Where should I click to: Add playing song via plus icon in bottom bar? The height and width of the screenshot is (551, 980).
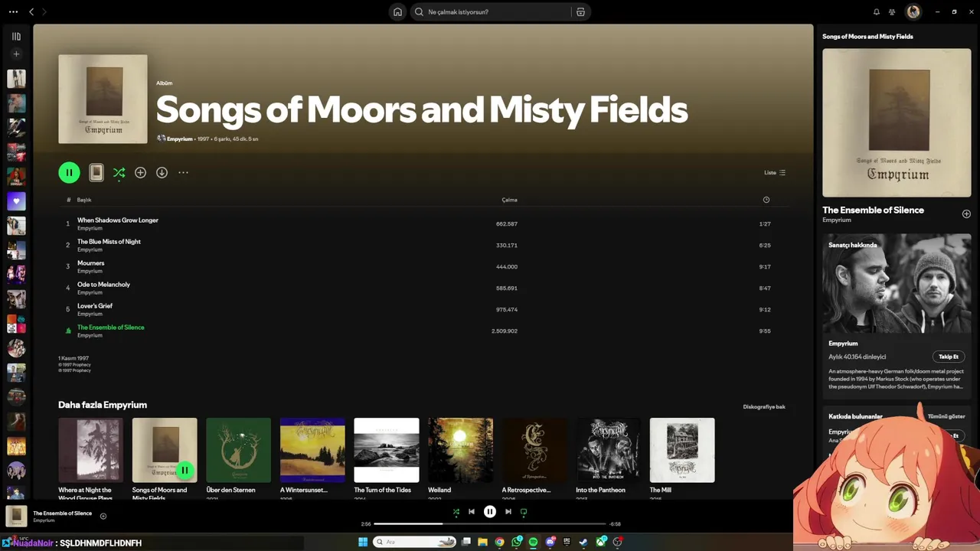point(103,516)
